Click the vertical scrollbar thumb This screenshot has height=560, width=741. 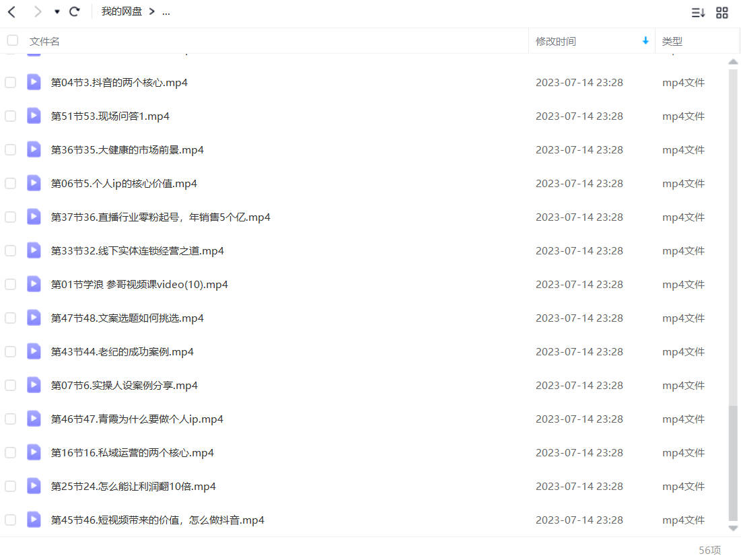click(733, 462)
